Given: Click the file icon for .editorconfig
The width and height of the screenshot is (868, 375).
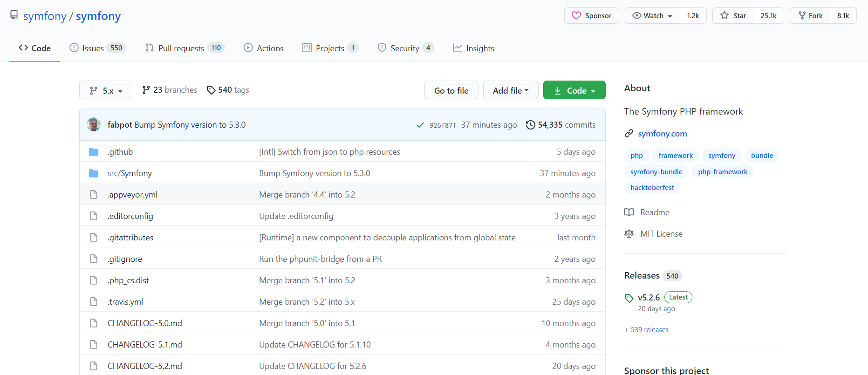Looking at the screenshot, I should click(94, 216).
